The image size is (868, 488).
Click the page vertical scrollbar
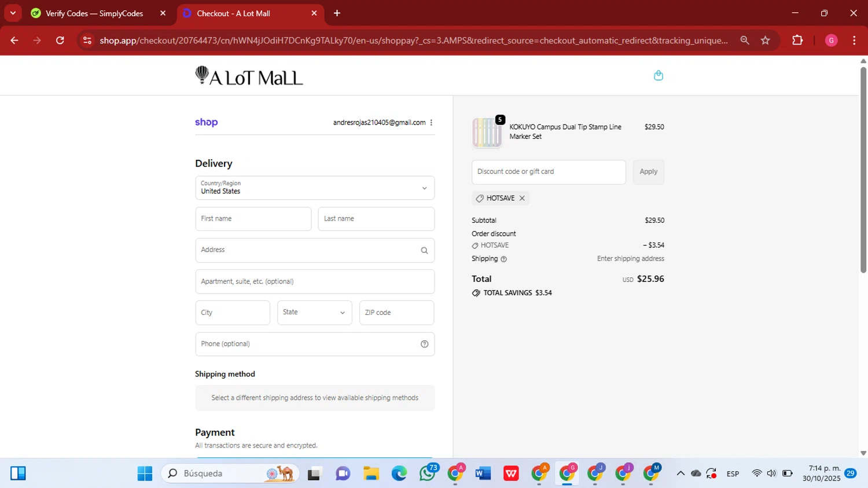point(863,170)
